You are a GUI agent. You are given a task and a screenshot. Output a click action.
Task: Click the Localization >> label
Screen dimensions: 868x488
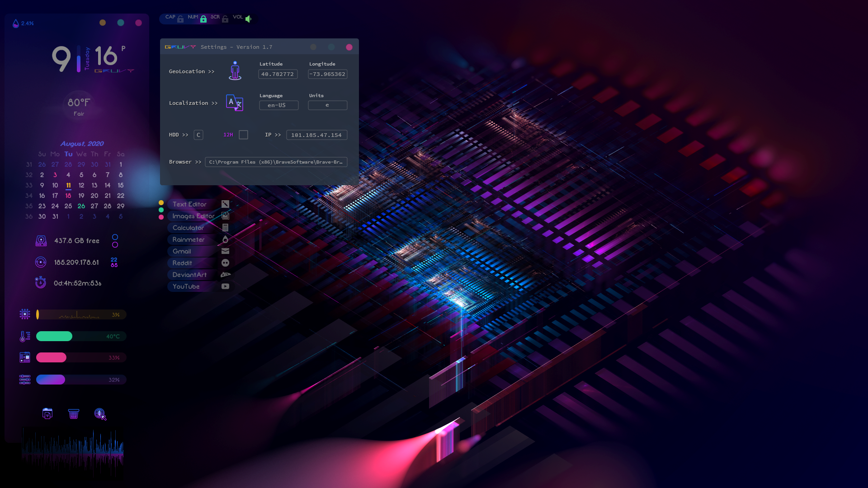(x=193, y=103)
